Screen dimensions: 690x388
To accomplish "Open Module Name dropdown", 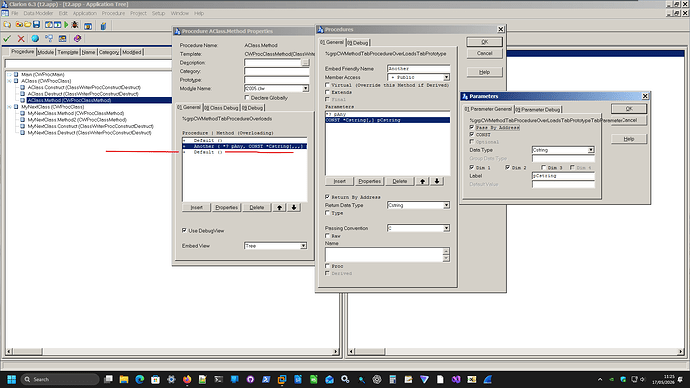I will [305, 88].
